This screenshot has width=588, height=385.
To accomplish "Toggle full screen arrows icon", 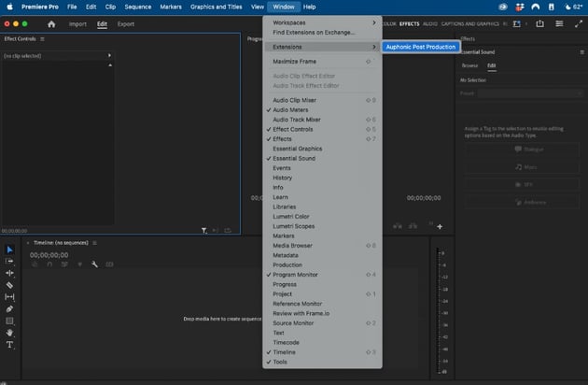I will 579,23.
